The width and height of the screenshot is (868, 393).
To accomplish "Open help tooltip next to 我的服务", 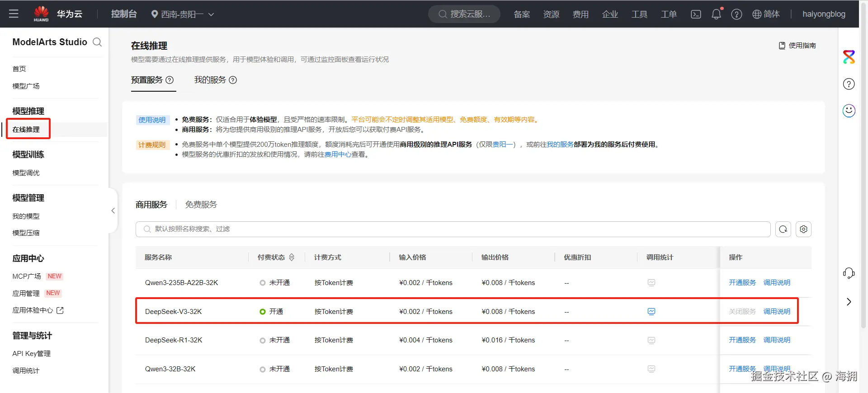I will (x=233, y=80).
